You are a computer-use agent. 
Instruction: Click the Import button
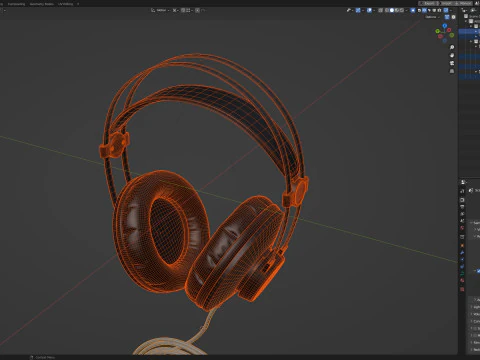pyautogui.click(x=446, y=3)
